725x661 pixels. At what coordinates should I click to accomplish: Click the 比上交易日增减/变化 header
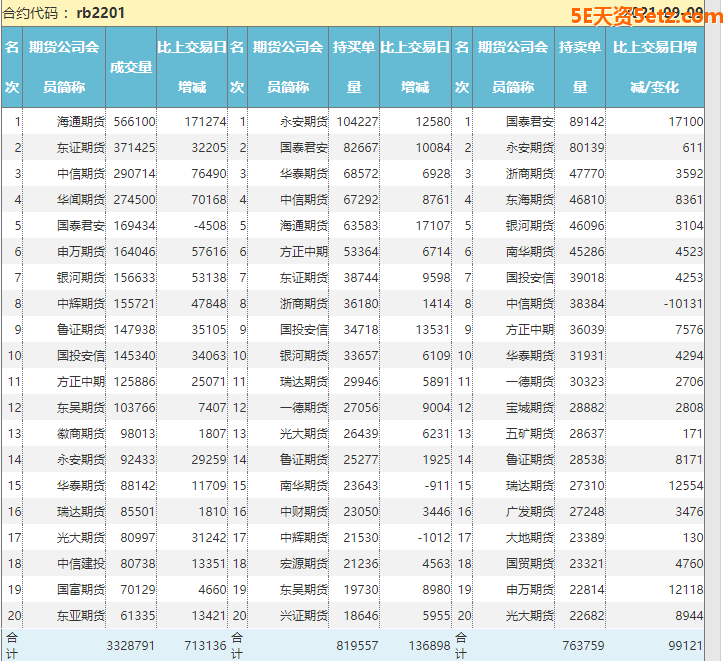655,67
